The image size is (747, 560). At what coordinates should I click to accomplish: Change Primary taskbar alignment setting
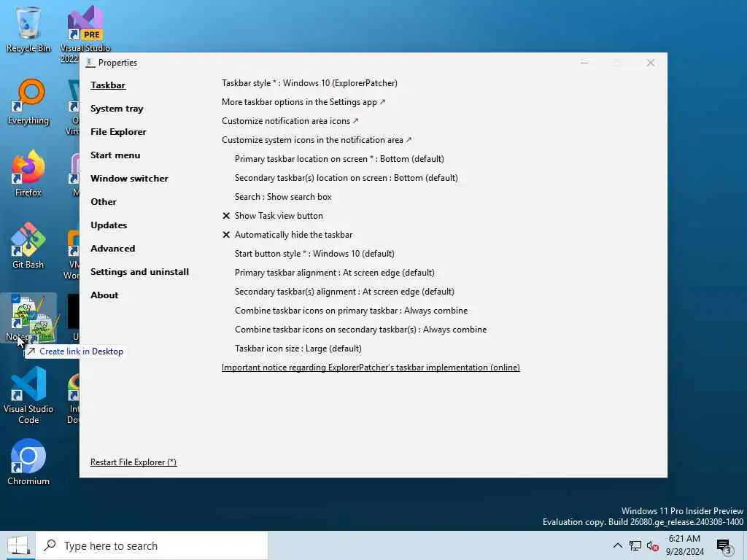pyautogui.click(x=334, y=273)
